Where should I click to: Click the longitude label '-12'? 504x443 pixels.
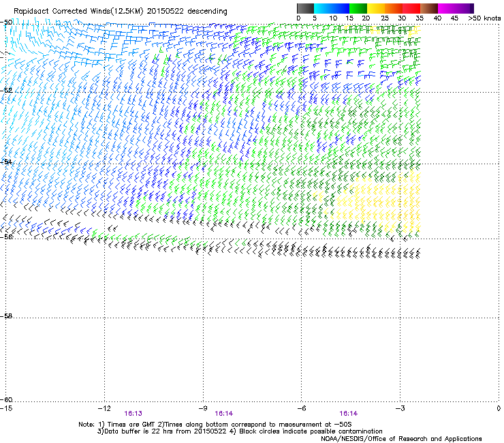pos(104,408)
